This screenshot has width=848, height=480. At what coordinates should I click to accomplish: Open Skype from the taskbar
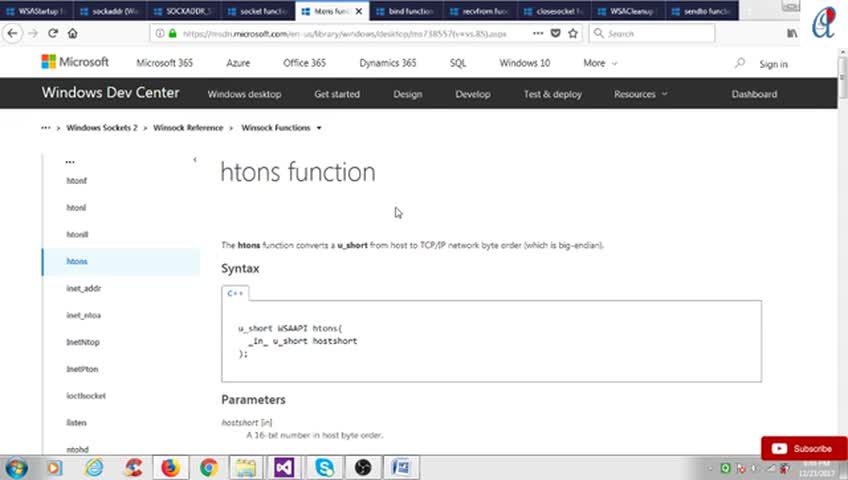(x=324, y=468)
